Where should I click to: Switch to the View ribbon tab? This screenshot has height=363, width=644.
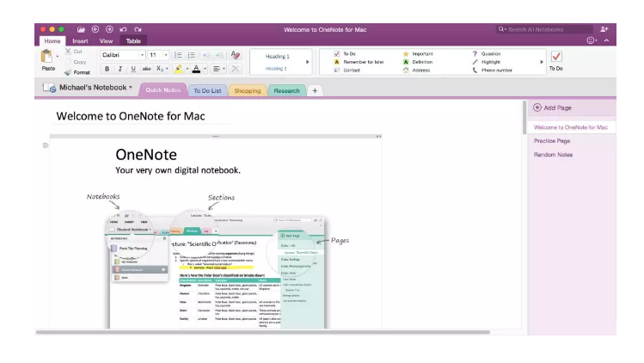pos(106,41)
